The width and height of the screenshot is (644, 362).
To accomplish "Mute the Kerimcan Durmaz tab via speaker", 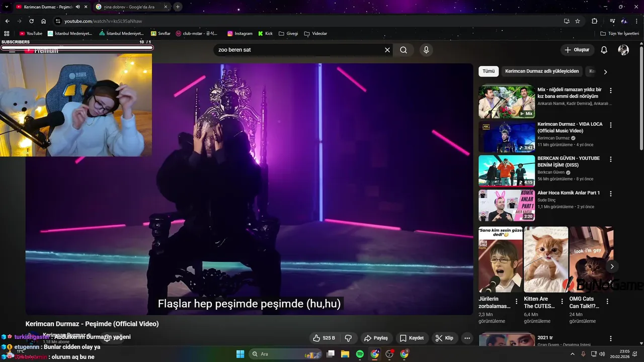I will pyautogui.click(x=77, y=7).
